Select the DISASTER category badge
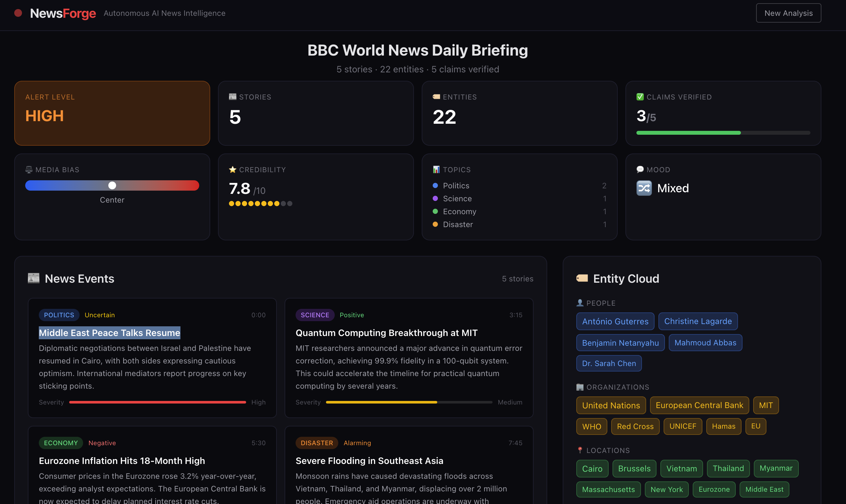The width and height of the screenshot is (846, 504). pyautogui.click(x=317, y=443)
